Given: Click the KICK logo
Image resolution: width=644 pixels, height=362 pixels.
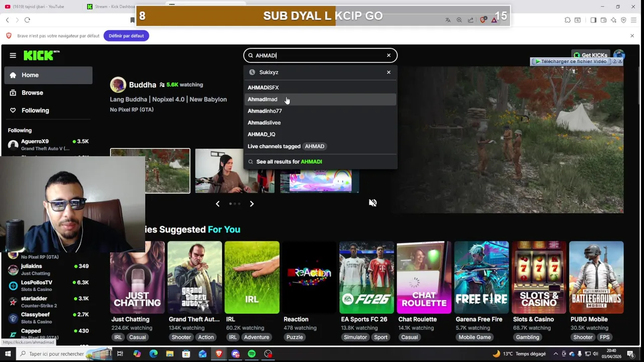Looking at the screenshot, I should point(41,55).
